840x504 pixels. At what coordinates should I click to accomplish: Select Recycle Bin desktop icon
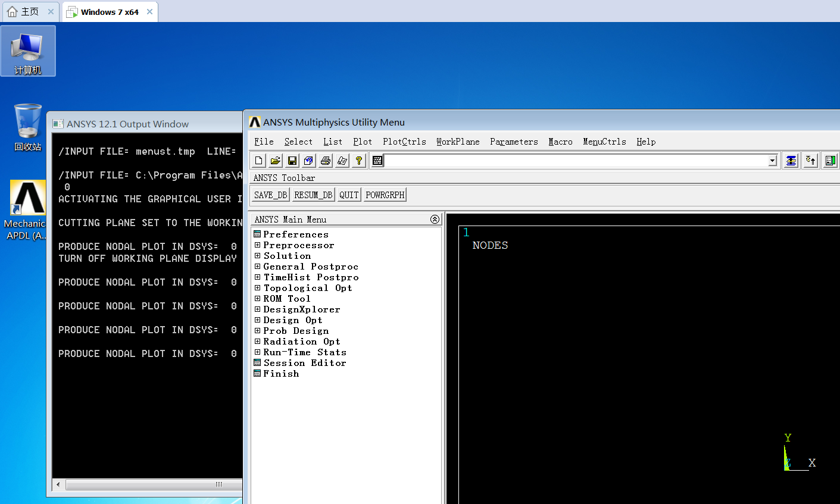pos(28,127)
